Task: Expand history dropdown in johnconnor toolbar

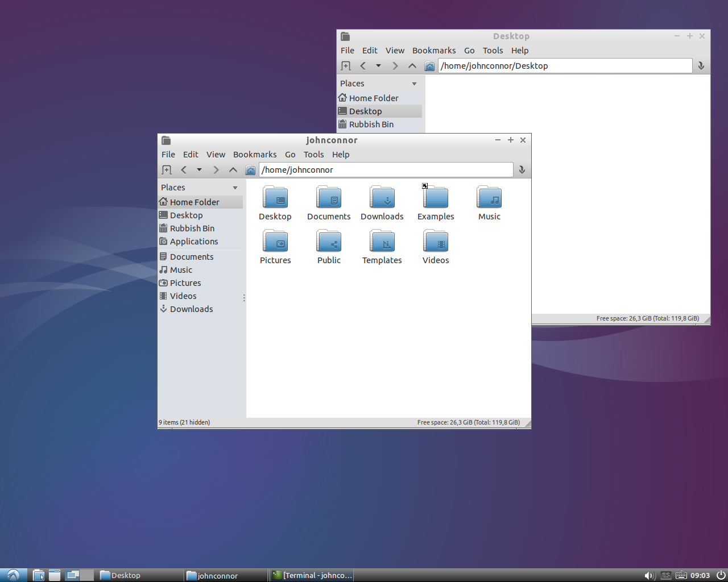Action: pyautogui.click(x=199, y=170)
